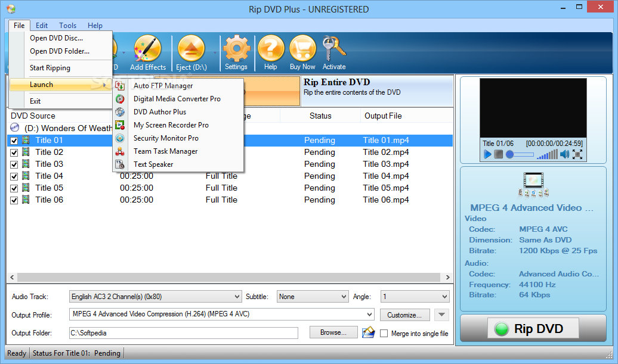
Task: Select Start Ripping in the menu
Action: pos(61,68)
